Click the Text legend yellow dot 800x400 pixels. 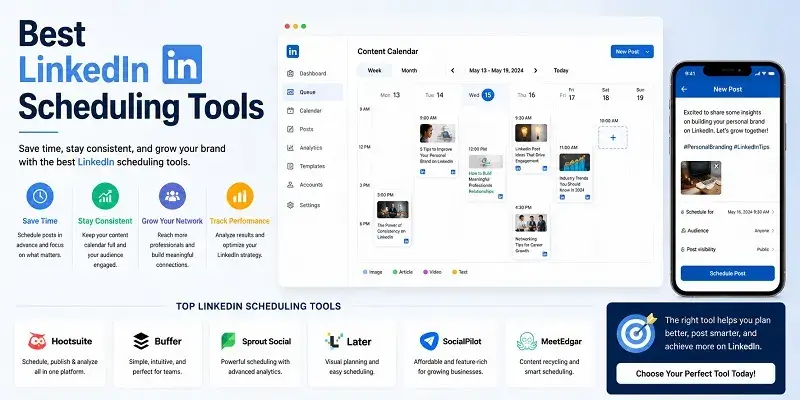coord(455,272)
